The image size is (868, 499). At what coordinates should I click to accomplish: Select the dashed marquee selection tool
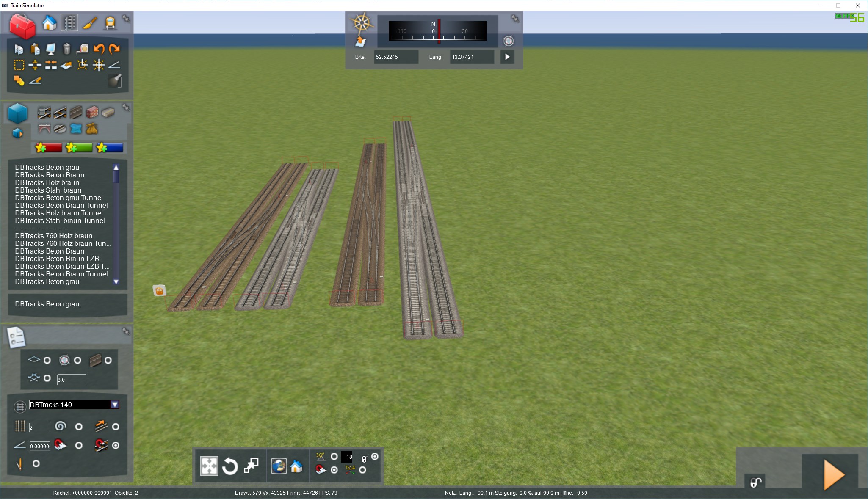click(19, 65)
